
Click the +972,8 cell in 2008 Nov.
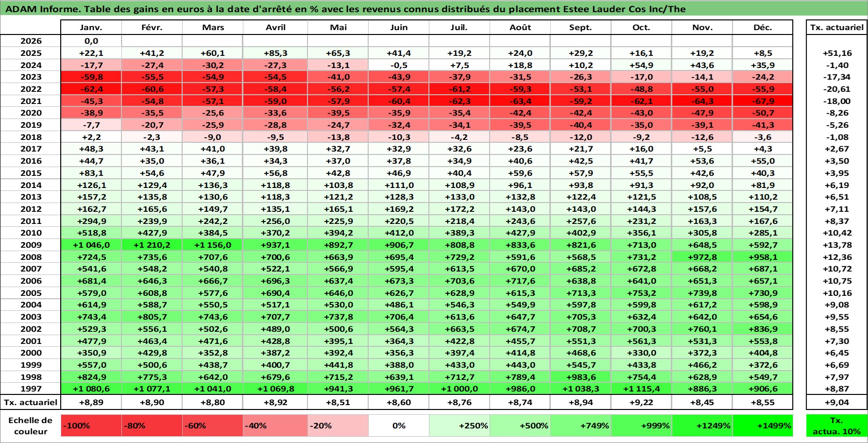(702, 257)
